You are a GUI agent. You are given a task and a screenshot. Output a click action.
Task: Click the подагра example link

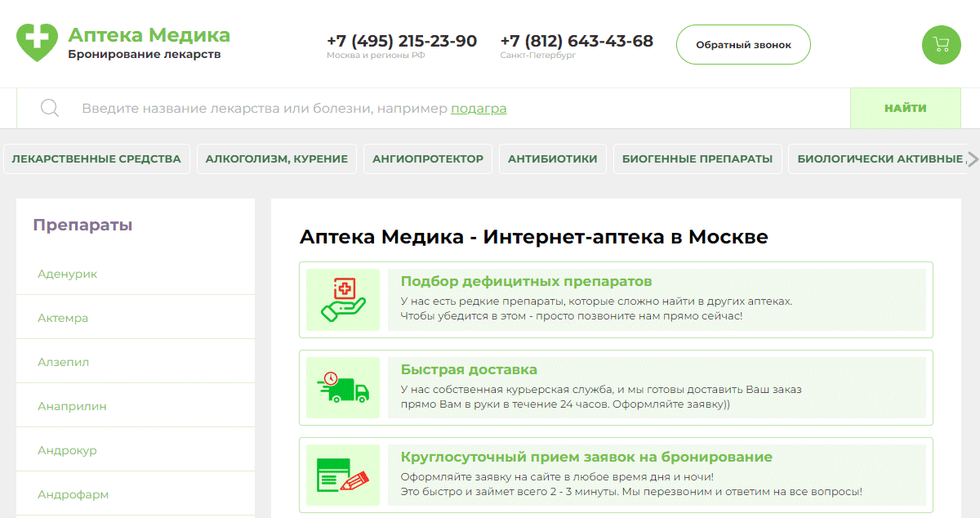click(x=479, y=109)
